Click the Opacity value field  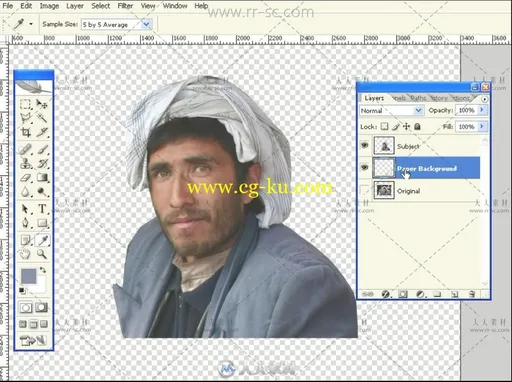(467, 110)
